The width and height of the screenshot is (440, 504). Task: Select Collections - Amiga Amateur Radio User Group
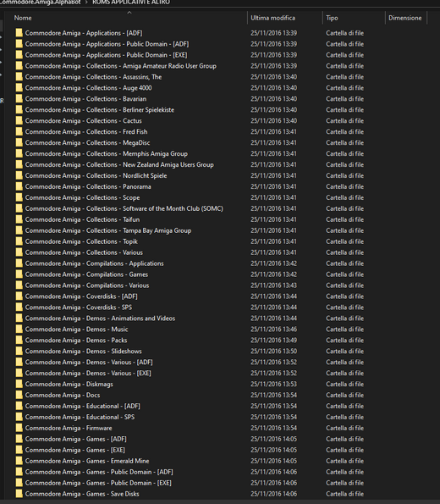(x=121, y=65)
